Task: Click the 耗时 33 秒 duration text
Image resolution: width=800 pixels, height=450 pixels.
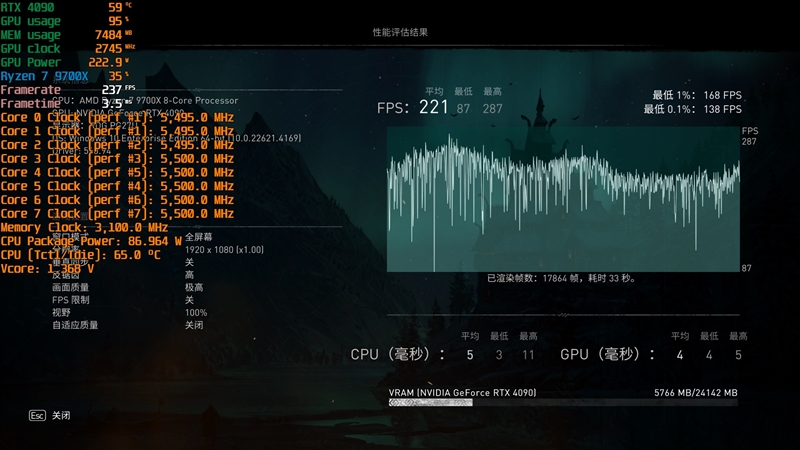Action: (612, 278)
